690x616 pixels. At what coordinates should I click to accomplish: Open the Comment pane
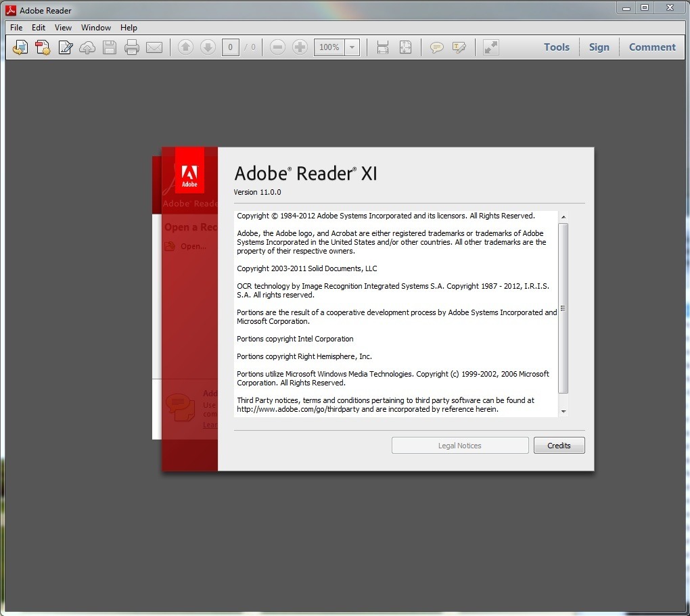pyautogui.click(x=652, y=47)
